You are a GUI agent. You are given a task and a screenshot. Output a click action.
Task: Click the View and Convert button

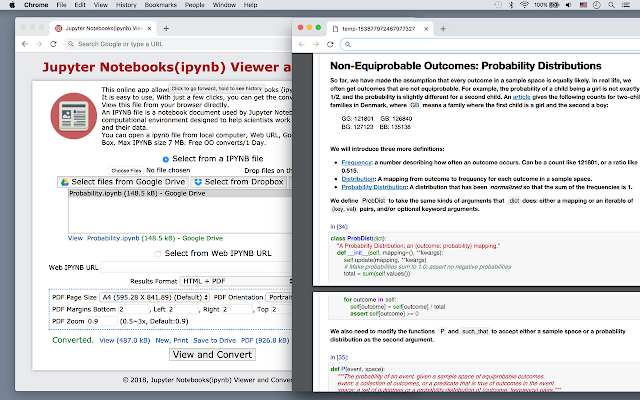pos(212,354)
